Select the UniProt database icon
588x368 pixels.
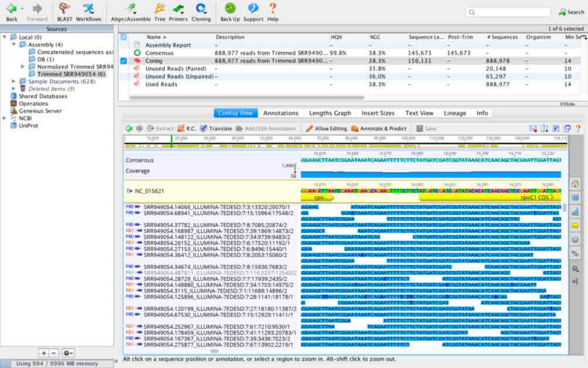point(14,125)
